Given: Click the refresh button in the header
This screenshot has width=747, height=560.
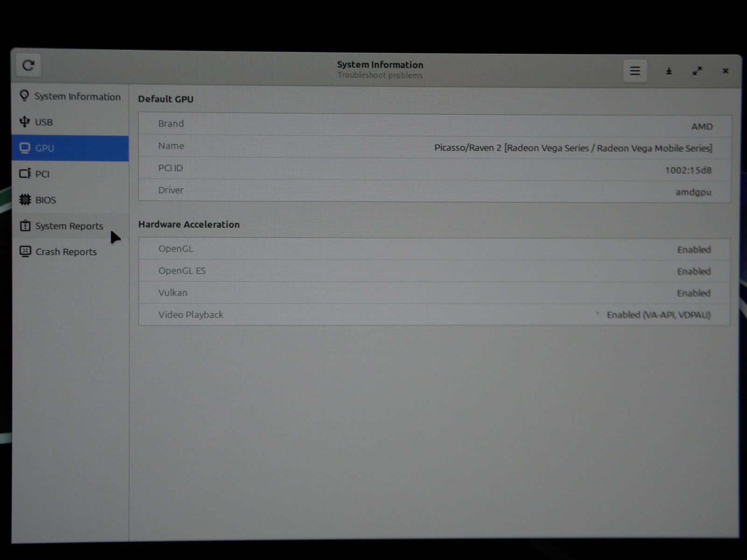Looking at the screenshot, I should [28, 65].
